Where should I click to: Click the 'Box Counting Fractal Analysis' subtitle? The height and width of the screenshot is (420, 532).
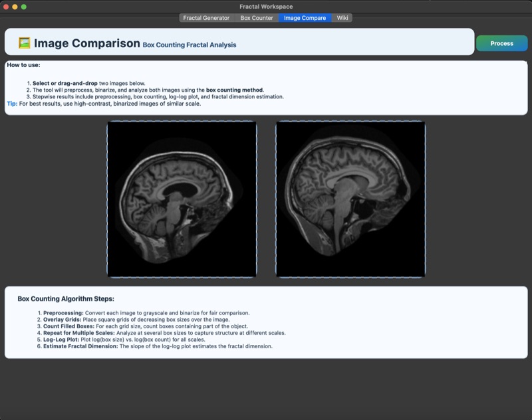[x=190, y=45]
